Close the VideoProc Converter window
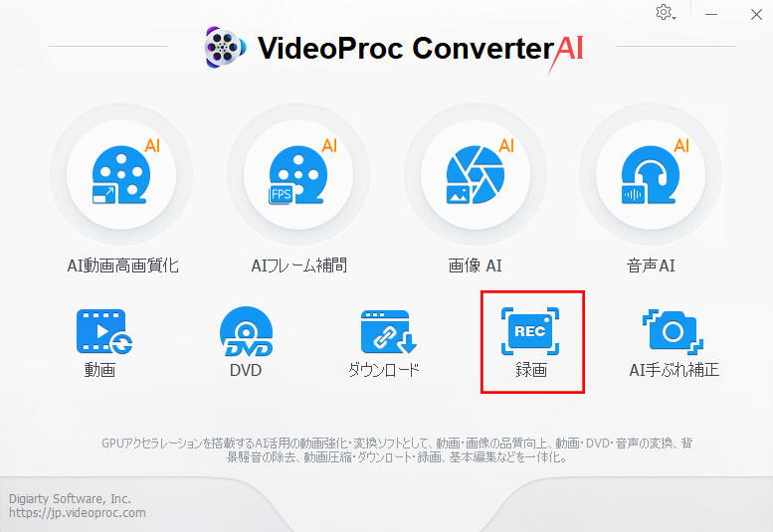 [x=756, y=14]
